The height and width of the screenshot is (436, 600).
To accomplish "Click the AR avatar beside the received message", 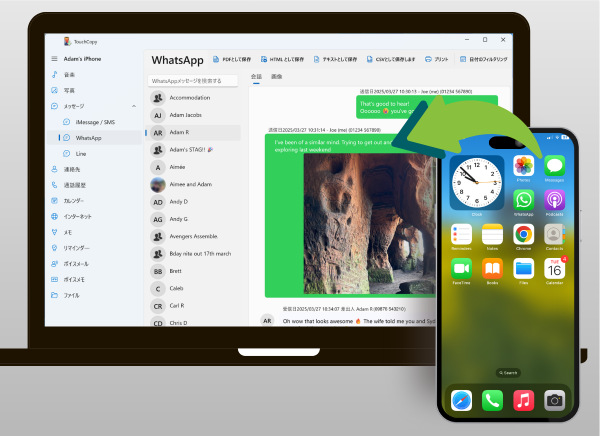I will point(267,321).
